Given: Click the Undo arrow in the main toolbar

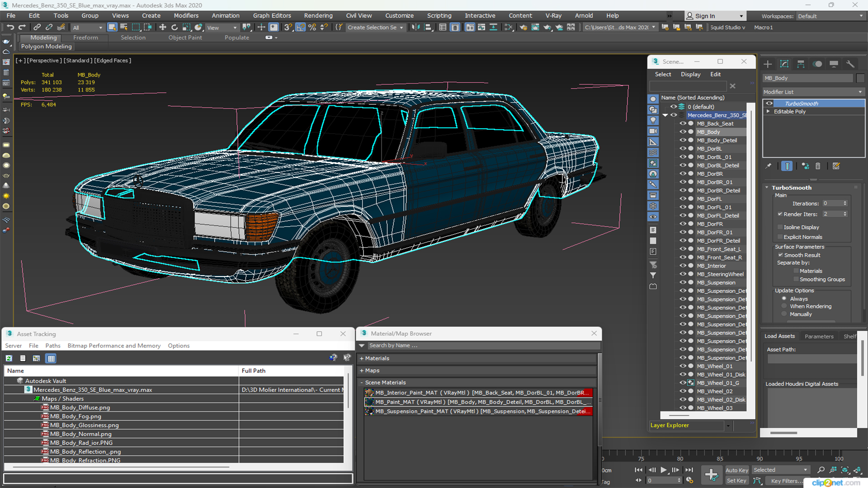Looking at the screenshot, I should (x=10, y=28).
